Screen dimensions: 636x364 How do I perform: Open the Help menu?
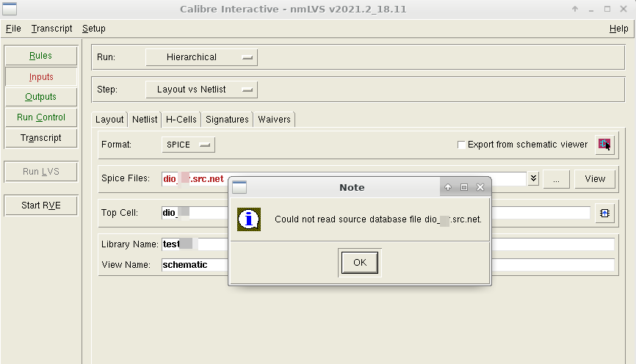618,29
